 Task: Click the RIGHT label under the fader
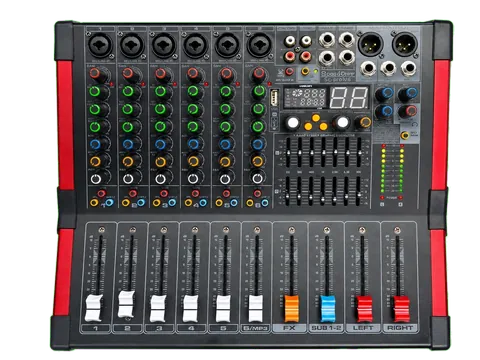400,328
